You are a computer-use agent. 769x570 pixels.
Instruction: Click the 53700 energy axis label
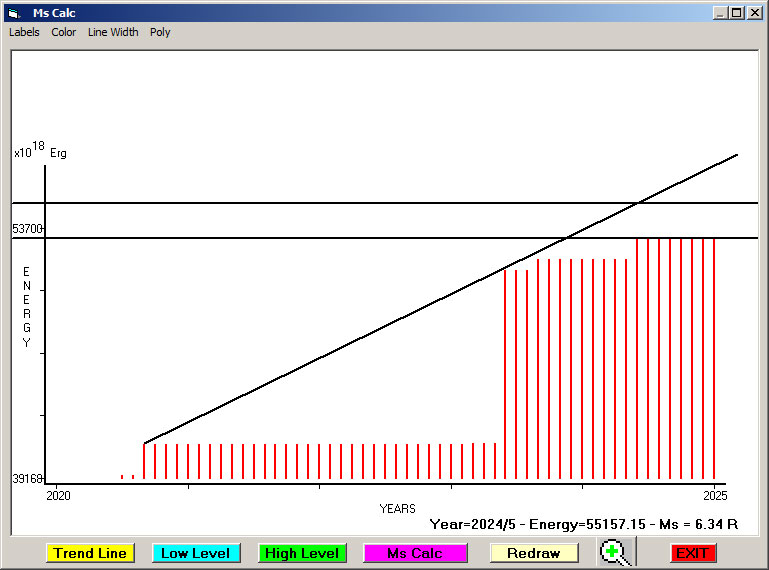tap(27, 229)
